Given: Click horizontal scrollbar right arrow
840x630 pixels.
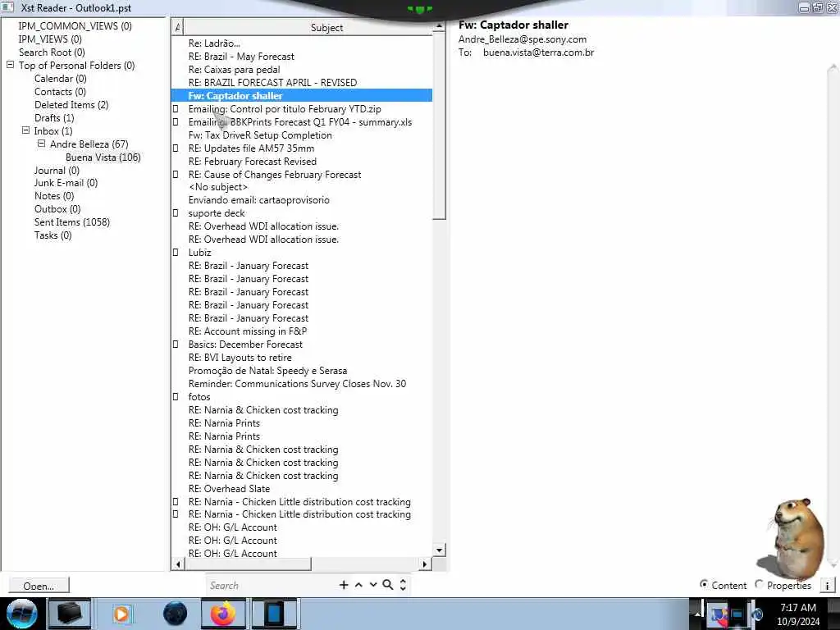Looking at the screenshot, I should click(x=425, y=564).
